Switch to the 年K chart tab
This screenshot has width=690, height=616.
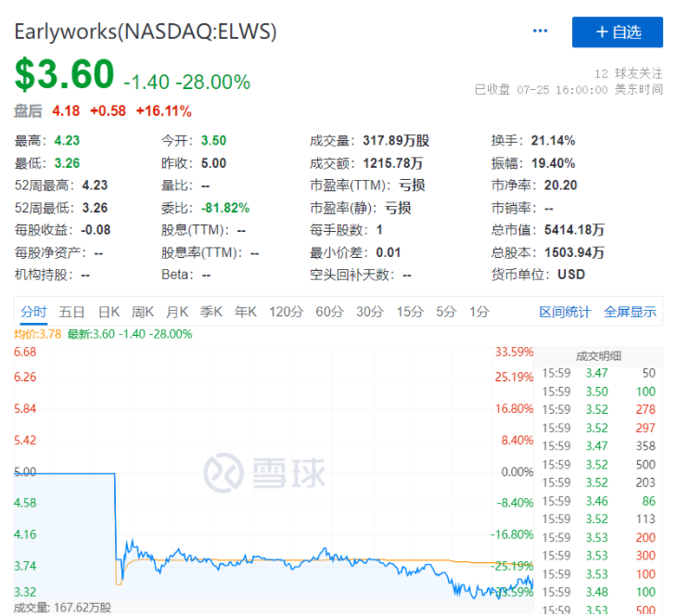click(246, 312)
